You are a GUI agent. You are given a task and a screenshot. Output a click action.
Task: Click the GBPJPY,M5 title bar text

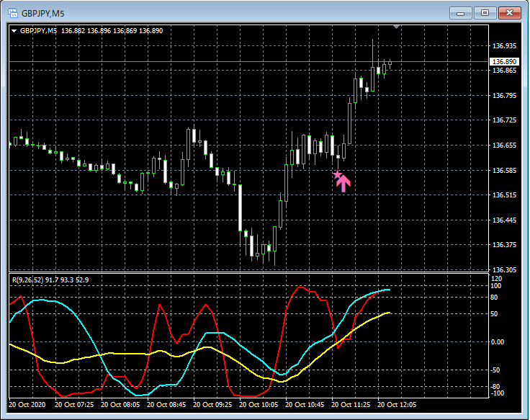coord(43,14)
